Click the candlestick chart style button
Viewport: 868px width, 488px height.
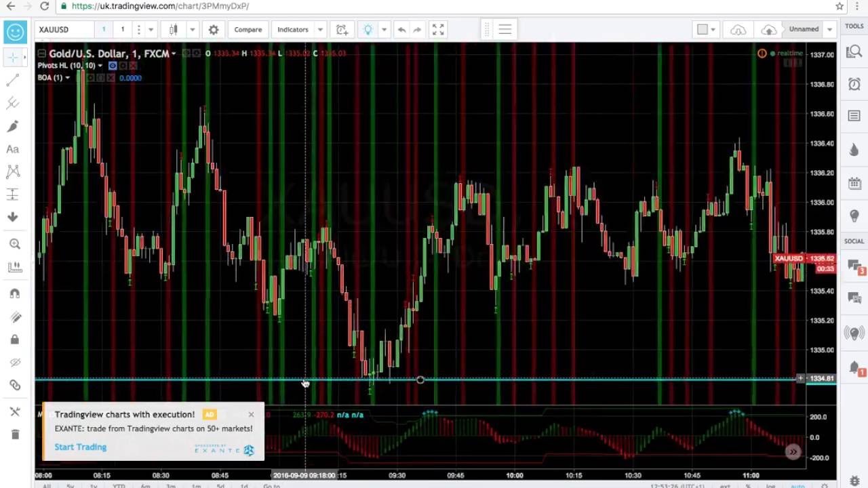tap(174, 30)
